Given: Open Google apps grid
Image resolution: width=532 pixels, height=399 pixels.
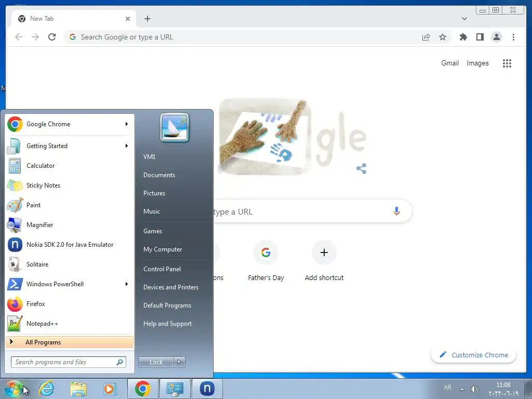Looking at the screenshot, I should coord(507,63).
